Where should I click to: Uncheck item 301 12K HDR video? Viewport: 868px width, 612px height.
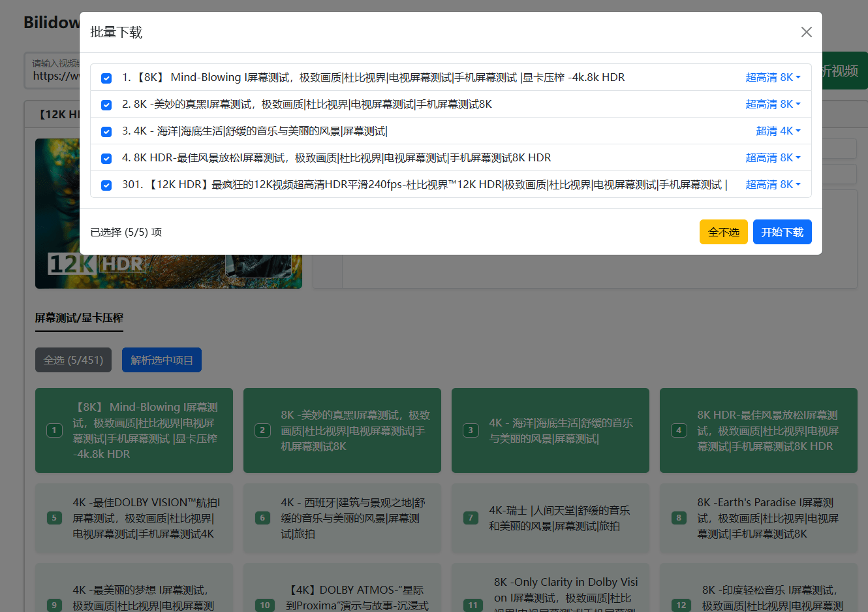click(x=106, y=185)
